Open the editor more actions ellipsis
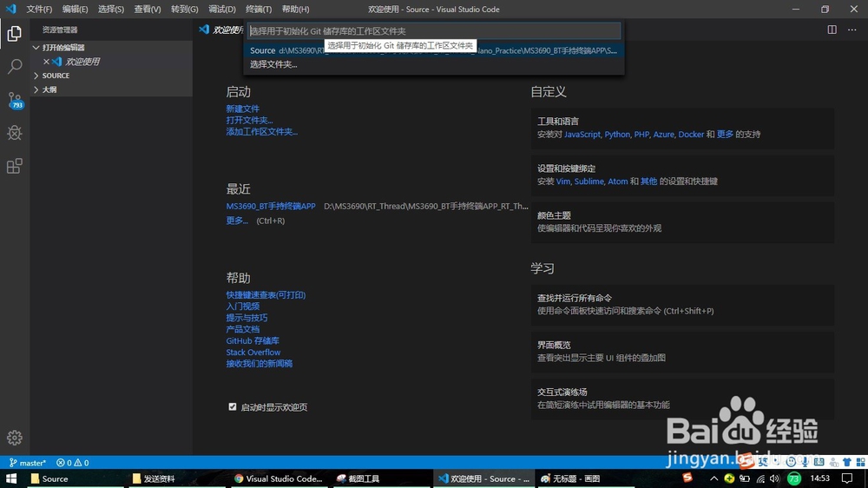868x488 pixels. [852, 30]
